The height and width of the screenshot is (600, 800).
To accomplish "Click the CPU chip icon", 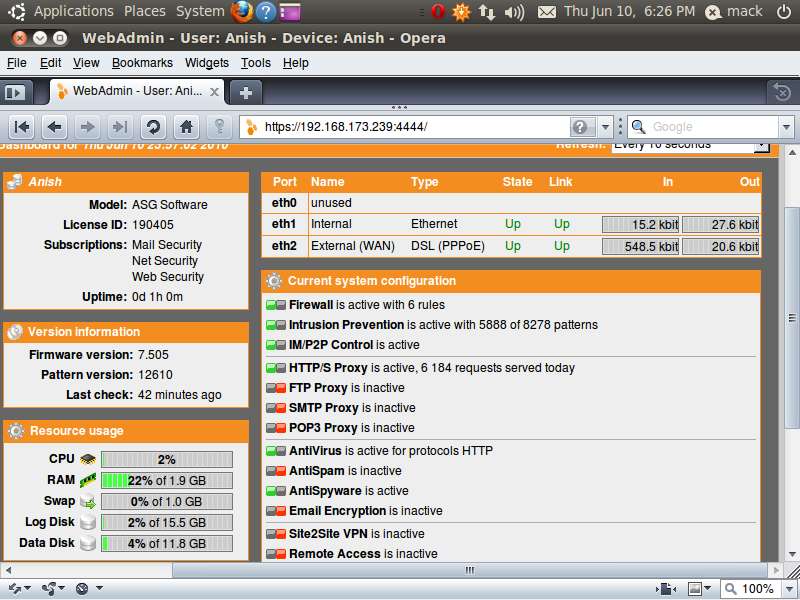I will (x=88, y=459).
